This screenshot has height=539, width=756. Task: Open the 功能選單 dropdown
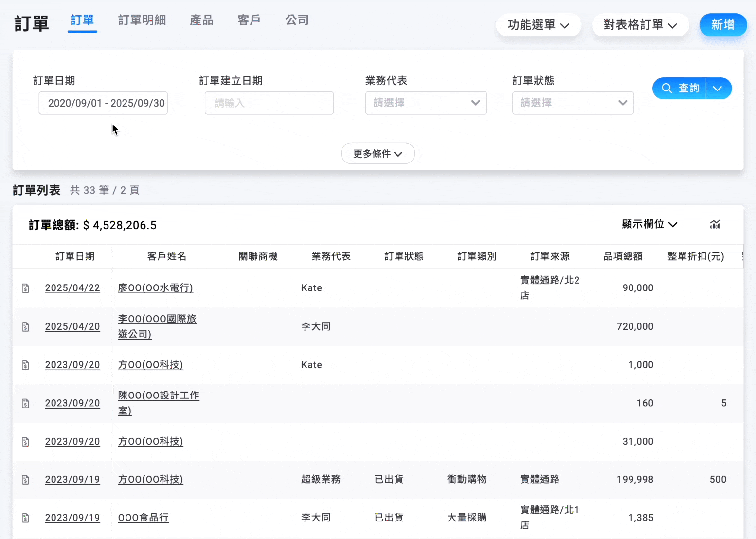539,25
